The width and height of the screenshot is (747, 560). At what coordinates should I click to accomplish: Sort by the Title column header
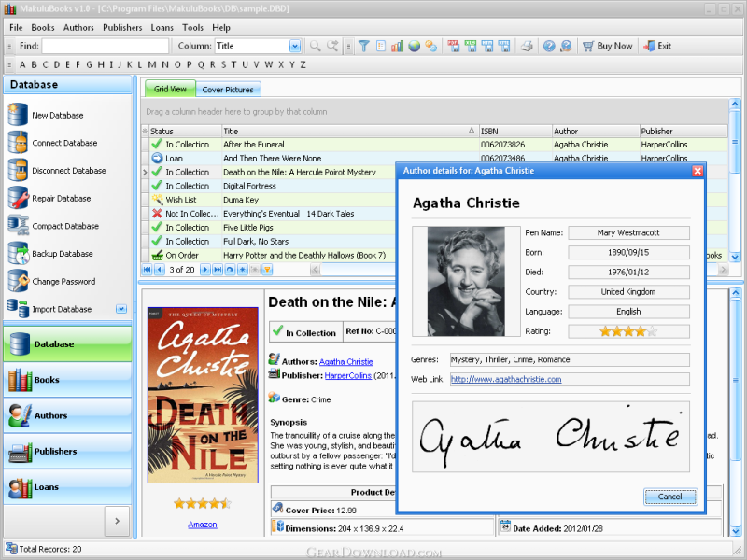coord(350,131)
